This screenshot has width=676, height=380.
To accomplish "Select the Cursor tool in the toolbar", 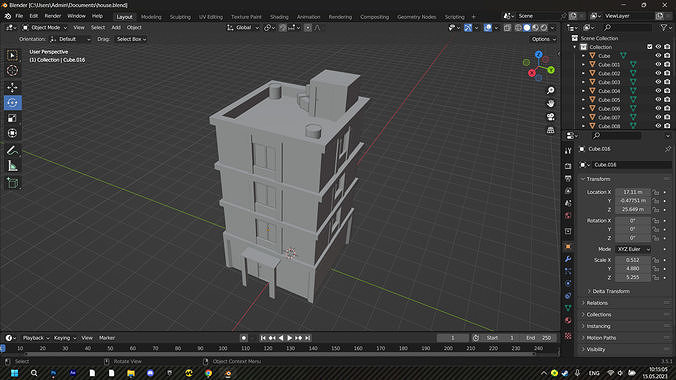I will coord(13,70).
